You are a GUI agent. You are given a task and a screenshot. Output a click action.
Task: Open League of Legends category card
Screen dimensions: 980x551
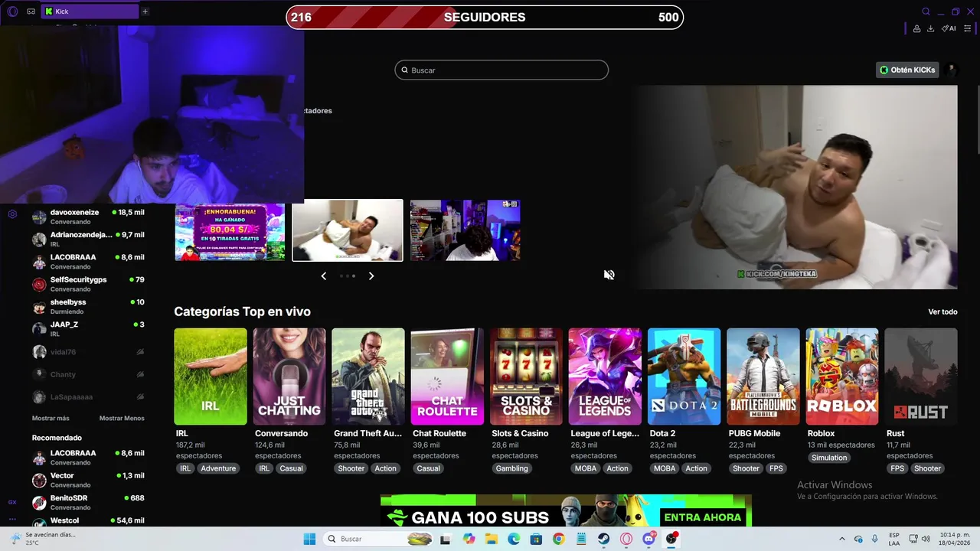point(605,377)
